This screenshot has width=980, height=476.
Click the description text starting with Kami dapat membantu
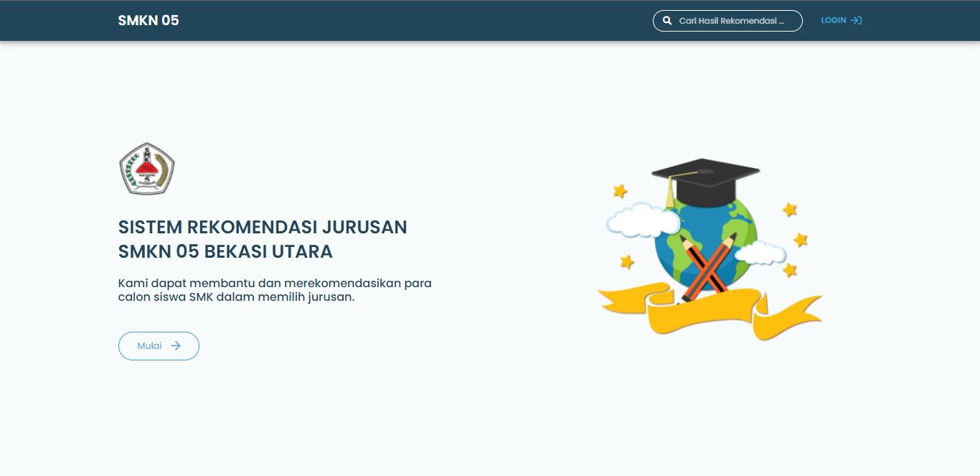(275, 289)
